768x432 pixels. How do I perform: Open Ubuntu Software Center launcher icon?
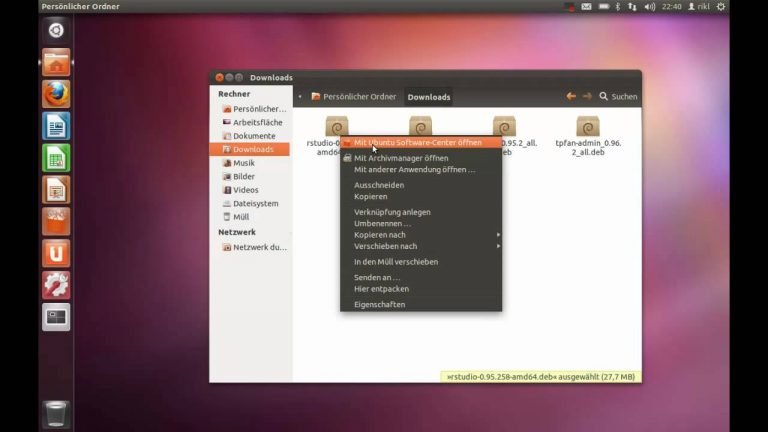[56, 221]
